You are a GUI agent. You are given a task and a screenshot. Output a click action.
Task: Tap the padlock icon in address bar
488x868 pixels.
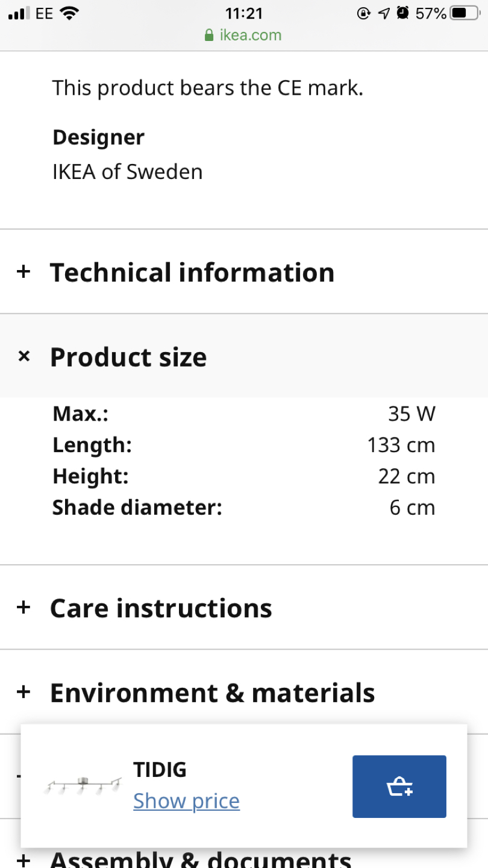[209, 36]
